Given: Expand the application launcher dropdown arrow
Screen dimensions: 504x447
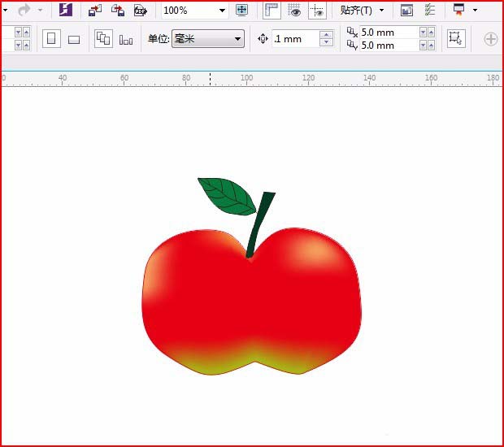Looking at the screenshot, I should pos(475,11).
